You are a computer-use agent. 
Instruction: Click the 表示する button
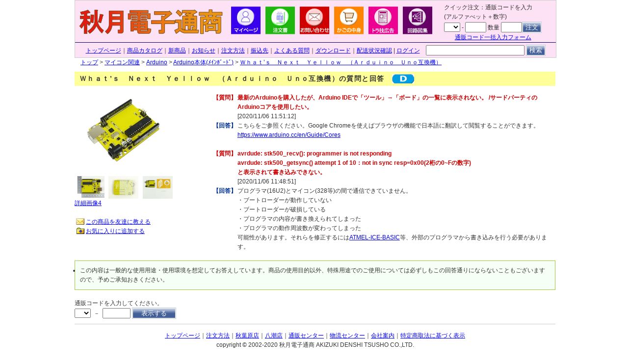pos(154,313)
